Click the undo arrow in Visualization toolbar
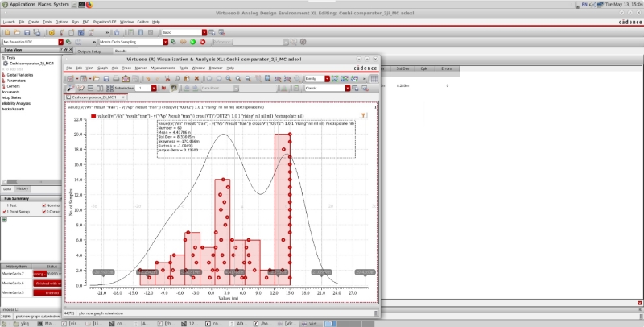The width and height of the screenshot is (644, 327). (147, 78)
